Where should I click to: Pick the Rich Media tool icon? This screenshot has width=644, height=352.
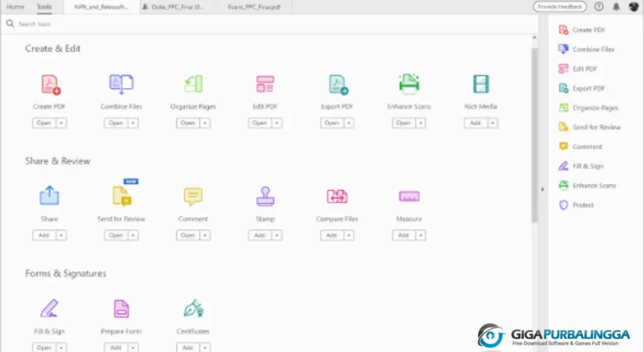coord(480,84)
